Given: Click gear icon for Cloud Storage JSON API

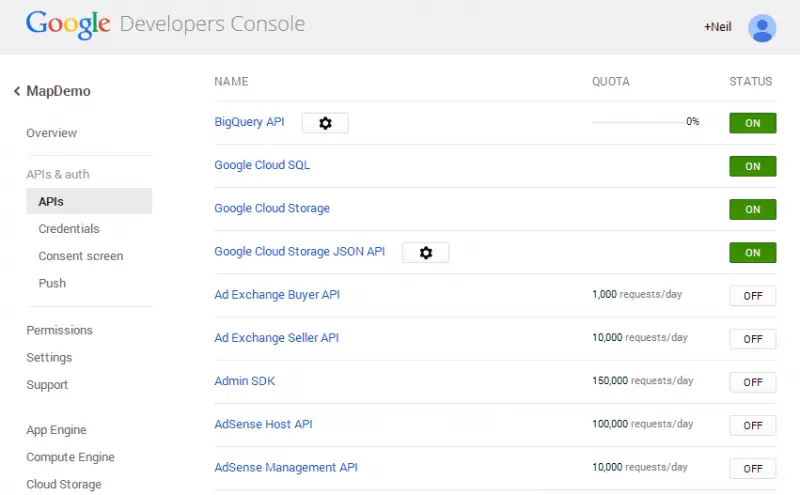Looking at the screenshot, I should point(425,253).
